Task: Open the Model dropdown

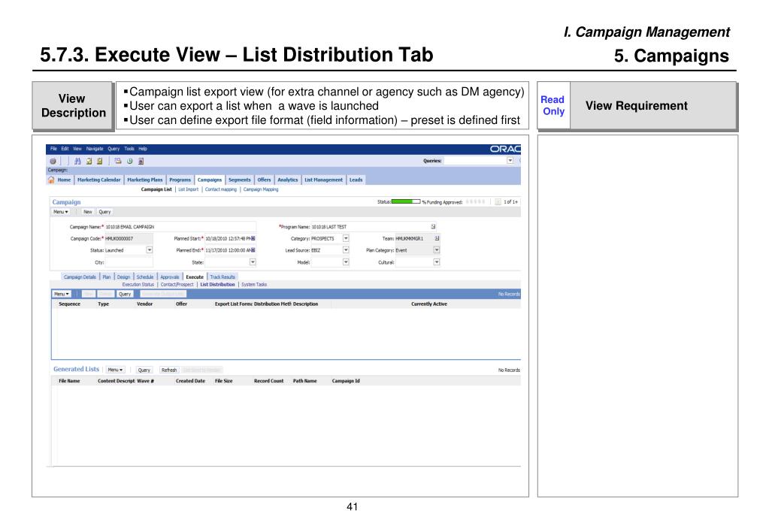Action: (x=346, y=261)
